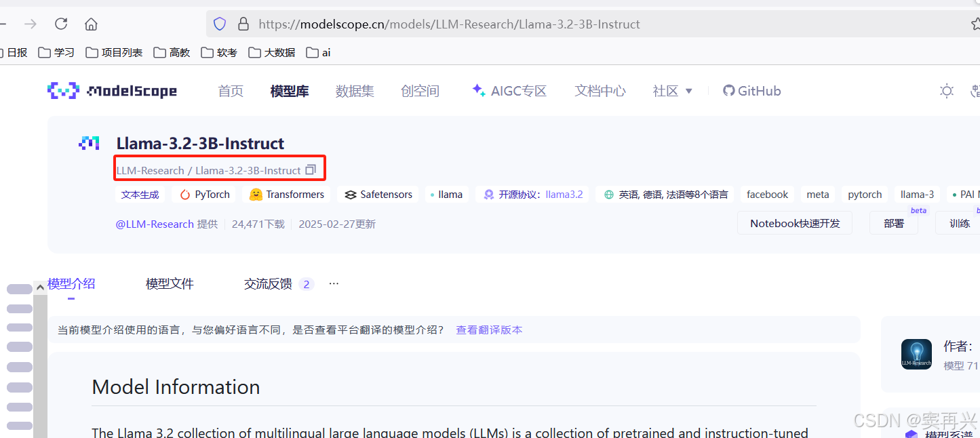Click the LLM-Research author avatar
The width and height of the screenshot is (980, 438).
point(916,354)
